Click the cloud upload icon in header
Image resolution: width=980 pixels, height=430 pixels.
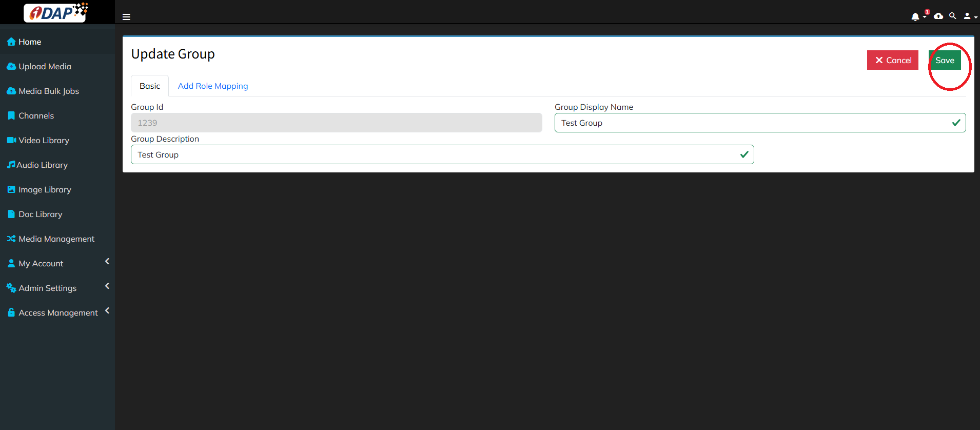pos(938,16)
